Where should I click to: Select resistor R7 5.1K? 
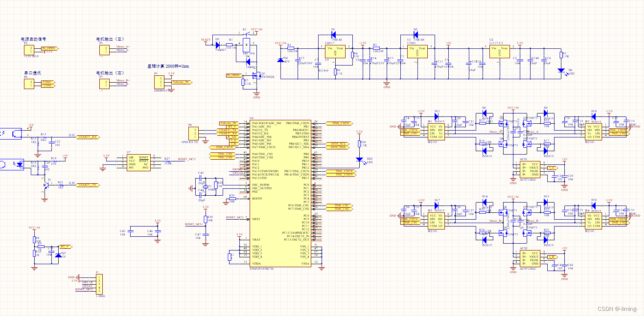point(244,81)
